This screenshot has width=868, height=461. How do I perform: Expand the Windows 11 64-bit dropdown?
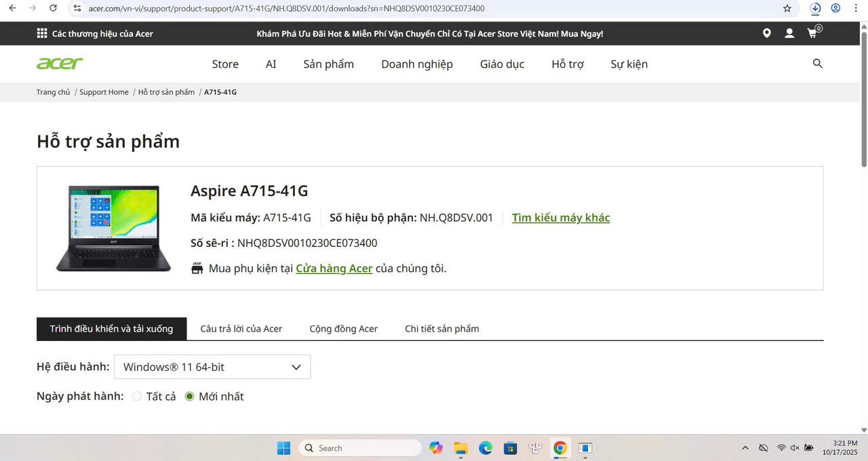(212, 367)
